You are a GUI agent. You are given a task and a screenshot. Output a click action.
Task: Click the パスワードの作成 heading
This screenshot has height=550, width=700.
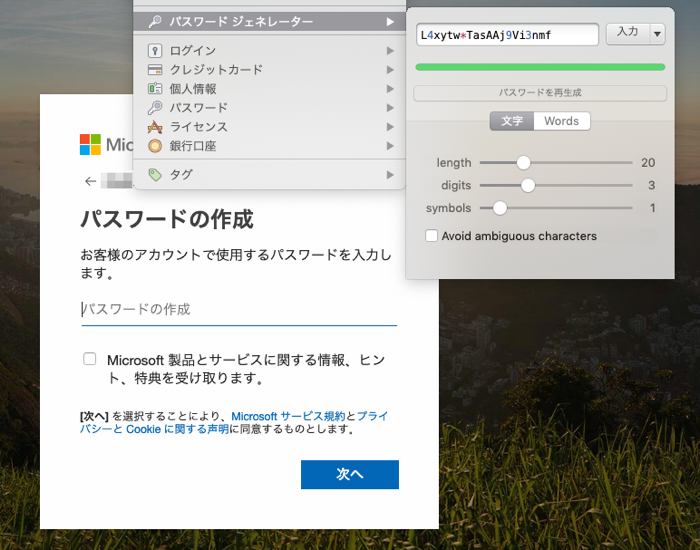tap(167, 219)
